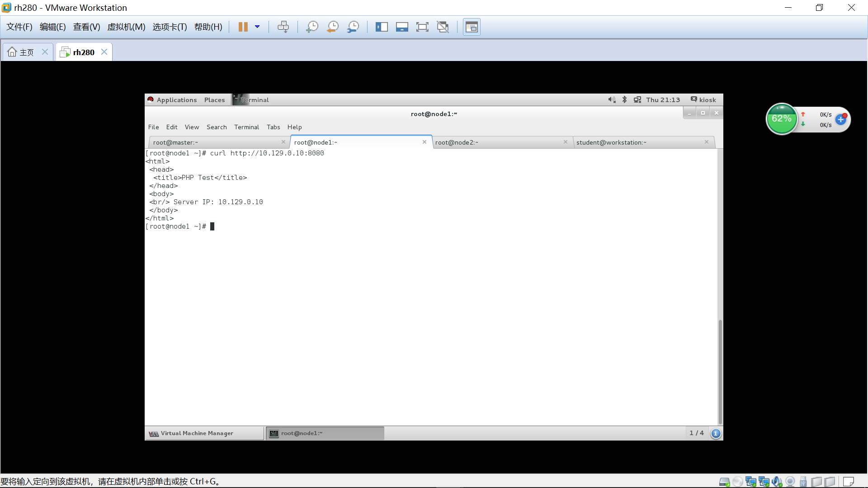Click the 62% memory accelerator ball

(781, 119)
